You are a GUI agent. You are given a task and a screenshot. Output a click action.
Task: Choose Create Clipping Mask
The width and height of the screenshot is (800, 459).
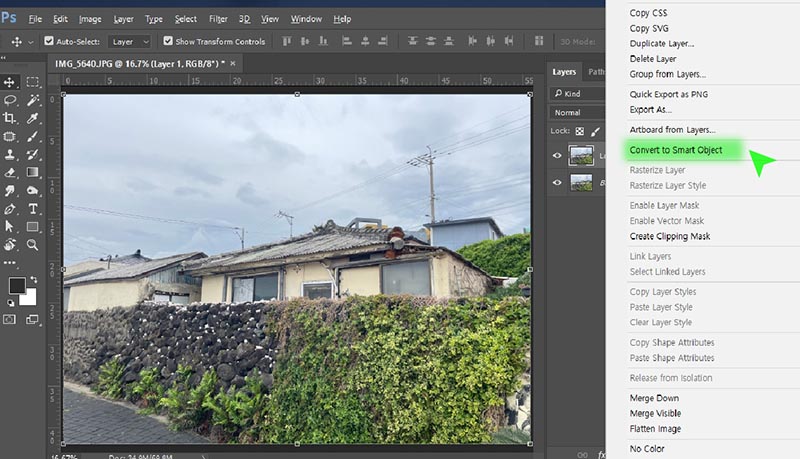tap(669, 236)
